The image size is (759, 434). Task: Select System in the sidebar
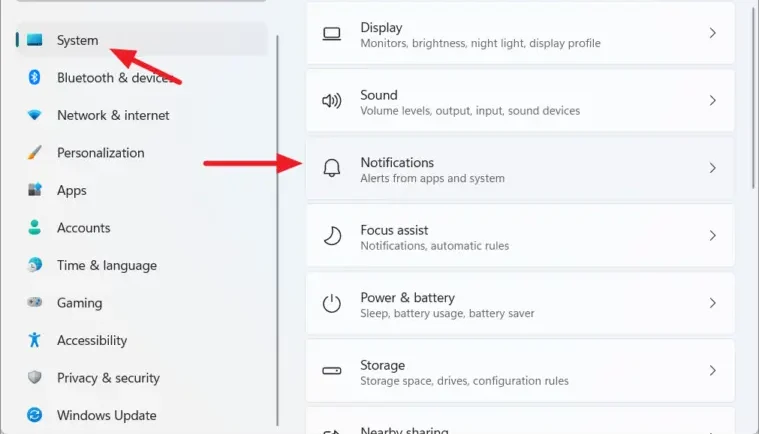[x=77, y=40]
